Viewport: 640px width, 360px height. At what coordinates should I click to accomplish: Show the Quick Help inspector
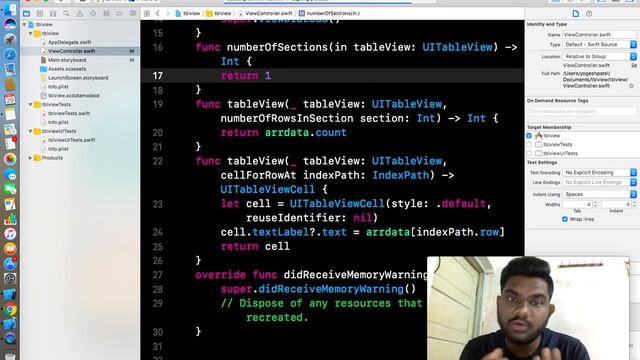tap(589, 13)
